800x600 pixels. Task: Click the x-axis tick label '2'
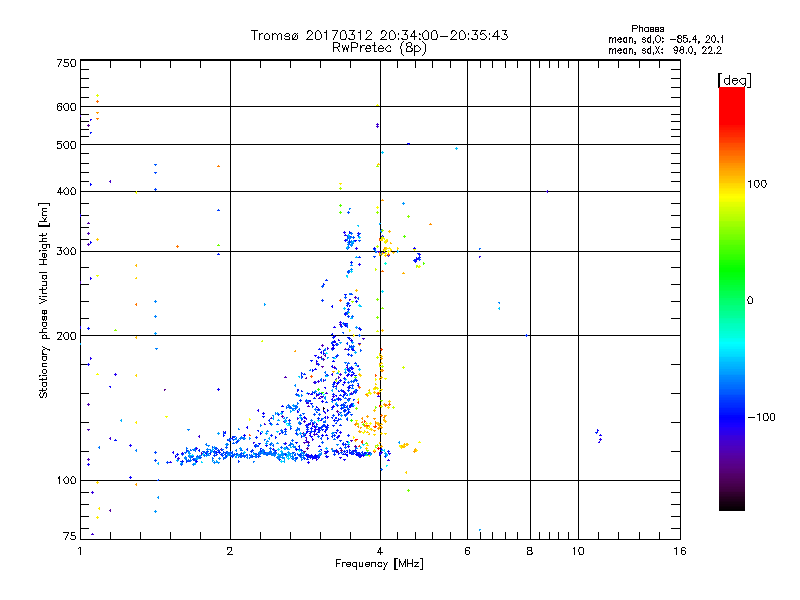pyautogui.click(x=230, y=551)
